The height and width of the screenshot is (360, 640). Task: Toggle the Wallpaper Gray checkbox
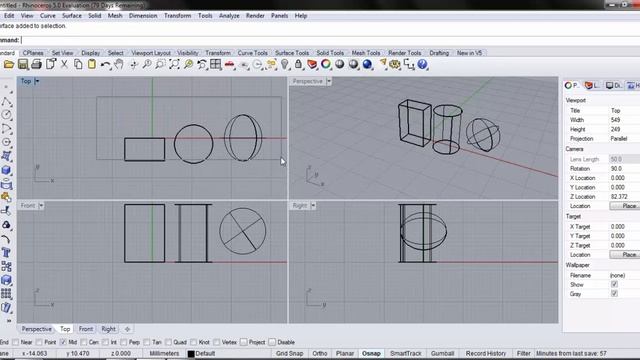tap(614, 293)
